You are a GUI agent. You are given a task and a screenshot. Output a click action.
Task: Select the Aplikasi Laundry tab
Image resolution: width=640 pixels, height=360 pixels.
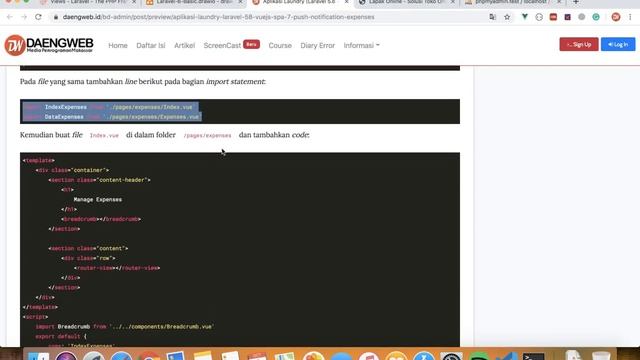pyautogui.click(x=300, y=2)
